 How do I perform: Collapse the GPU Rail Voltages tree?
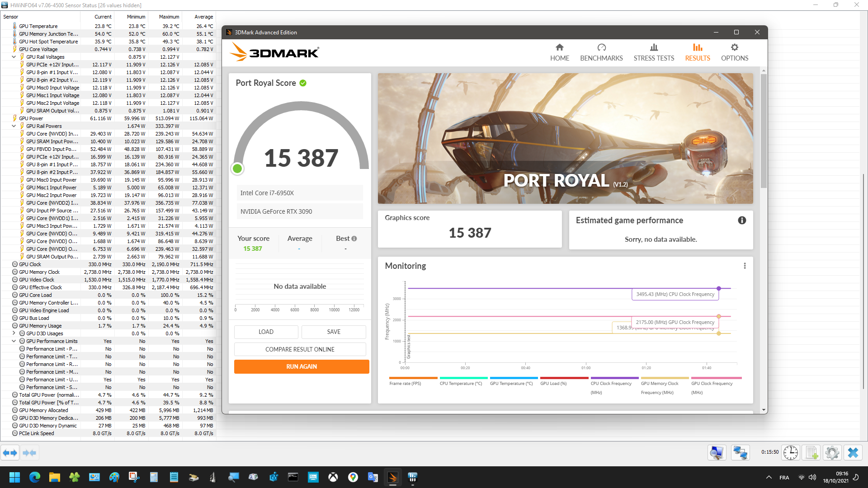[14, 57]
